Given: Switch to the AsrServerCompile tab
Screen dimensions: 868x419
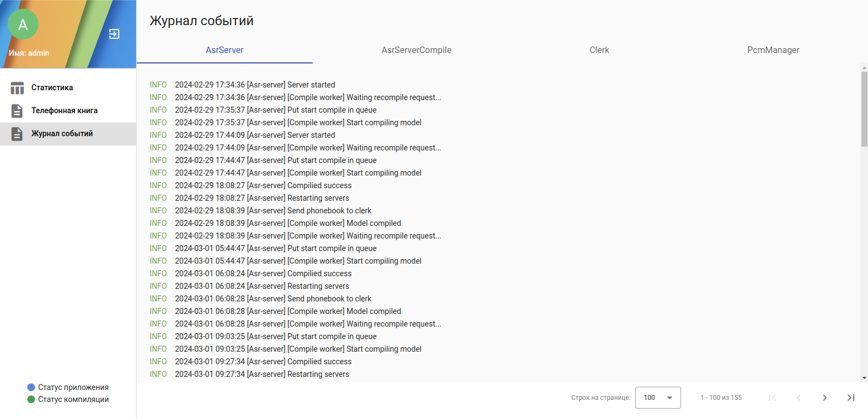Looking at the screenshot, I should 416,50.
